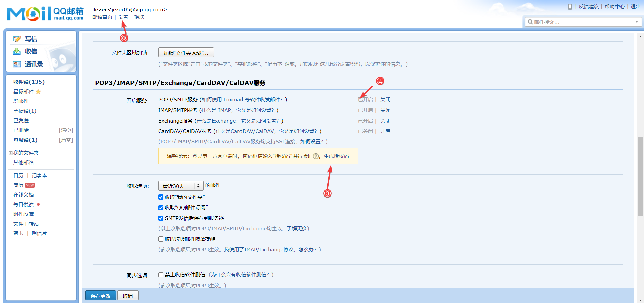The width and height of the screenshot is (644, 303).
Task: Expand the 我的文件夹 folder tree
Action: pyautogui.click(x=10, y=153)
